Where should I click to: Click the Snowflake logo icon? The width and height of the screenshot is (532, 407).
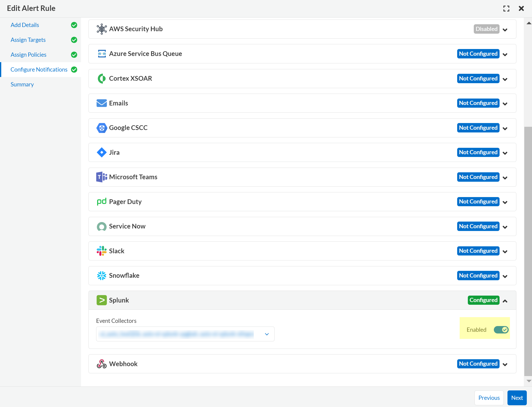pos(102,276)
